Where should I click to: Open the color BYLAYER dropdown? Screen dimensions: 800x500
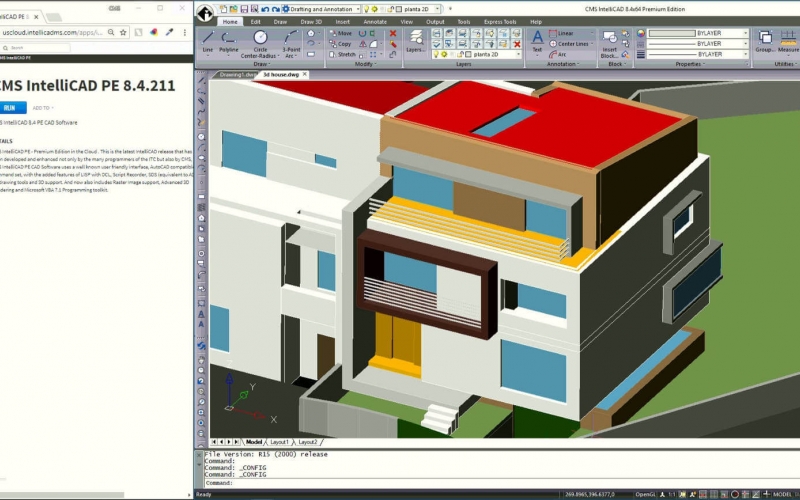(745, 33)
